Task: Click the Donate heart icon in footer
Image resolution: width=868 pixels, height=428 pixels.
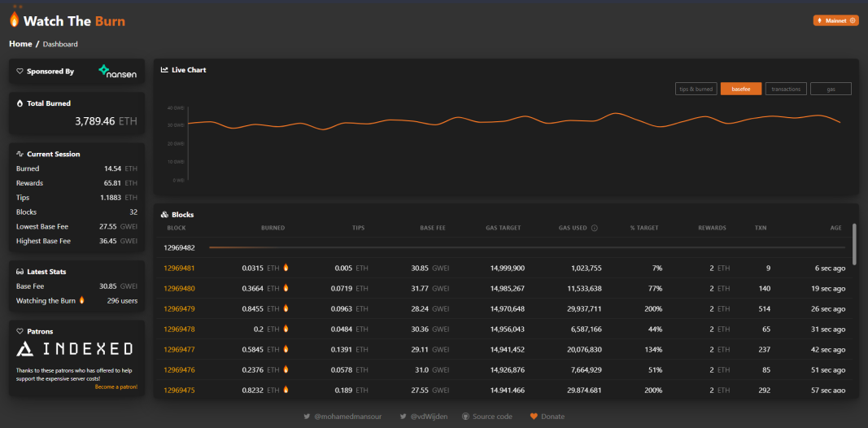Action: [x=534, y=417]
